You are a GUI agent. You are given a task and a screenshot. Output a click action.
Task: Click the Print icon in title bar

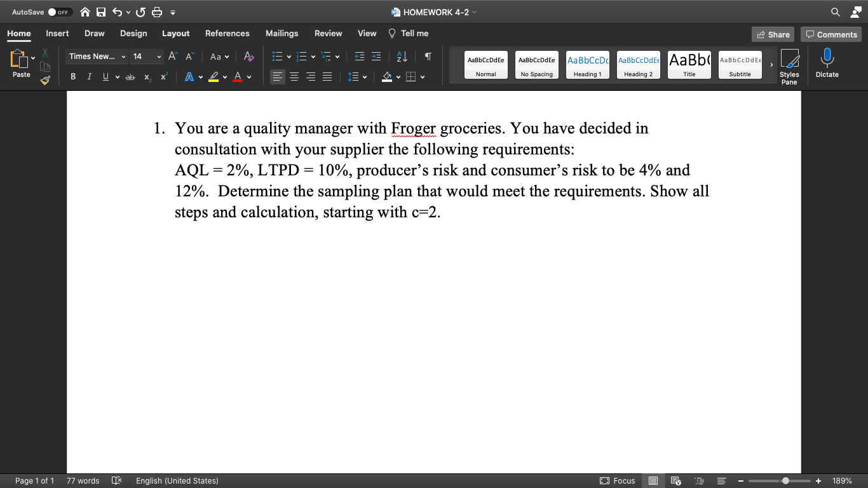coord(156,12)
